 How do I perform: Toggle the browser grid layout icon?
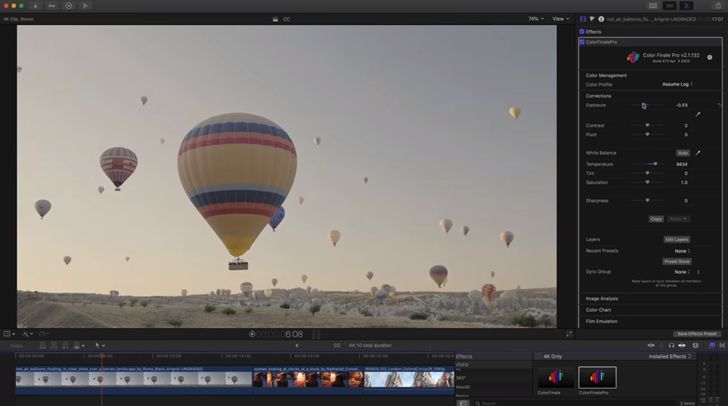653,6
